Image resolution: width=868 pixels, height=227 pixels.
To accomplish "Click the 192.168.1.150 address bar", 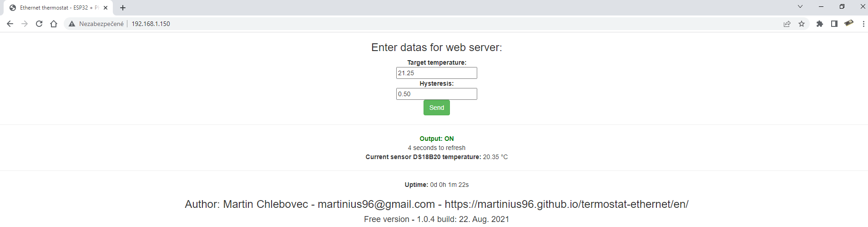I will (318, 24).
